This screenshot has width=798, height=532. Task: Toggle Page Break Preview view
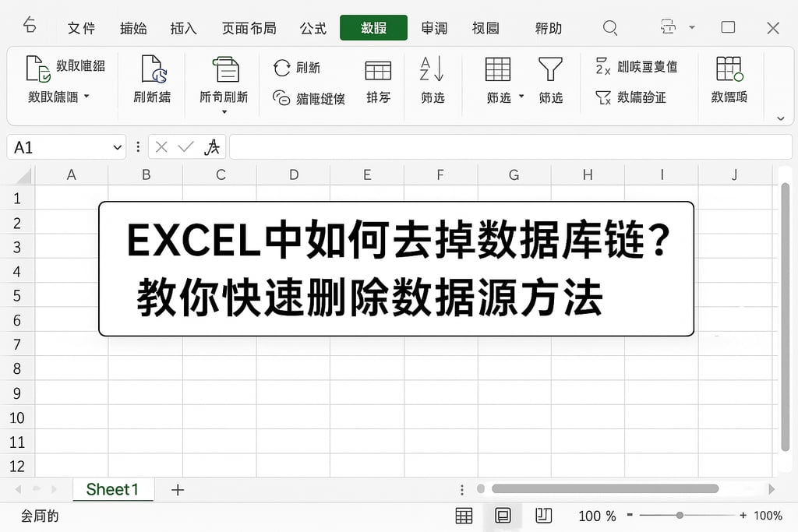[543, 516]
